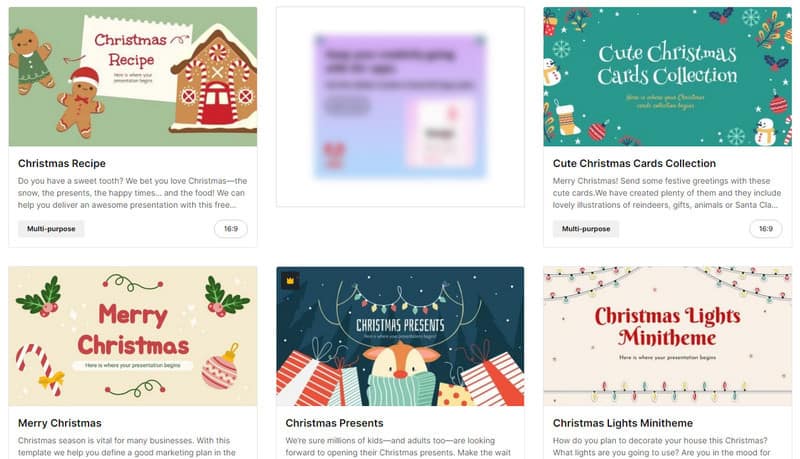Click the Christmas Presents title link

(x=334, y=423)
